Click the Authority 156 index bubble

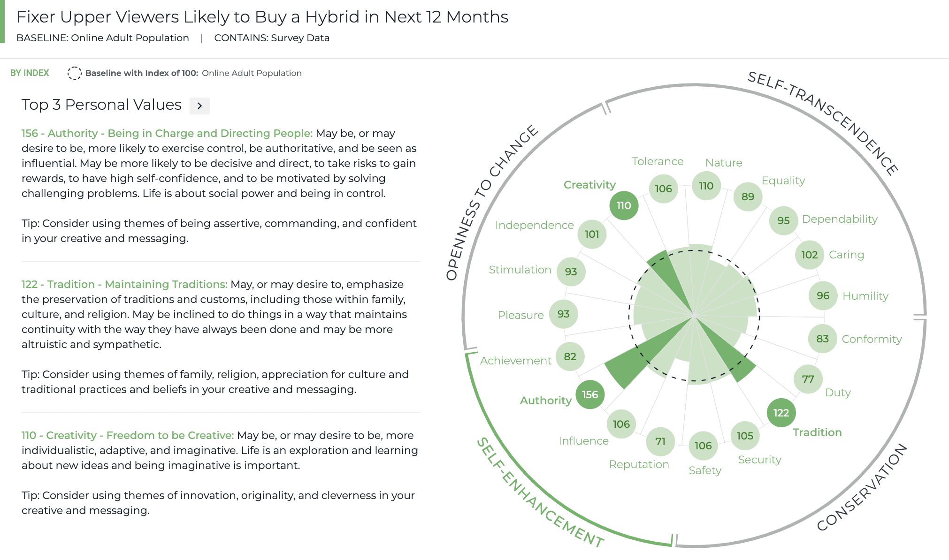tap(590, 394)
